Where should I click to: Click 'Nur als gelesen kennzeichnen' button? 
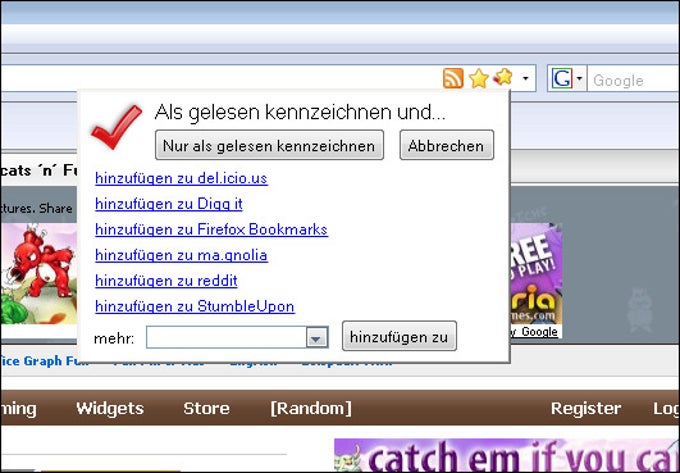pos(269,145)
